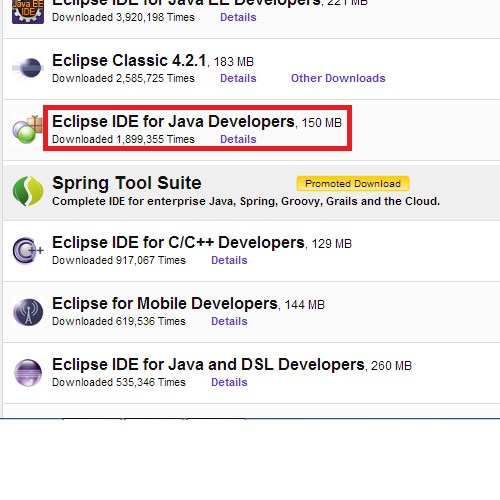Select Eclipse IDE for C/C++ Developers title
The width and height of the screenshot is (500, 500).
pyautogui.click(x=178, y=243)
